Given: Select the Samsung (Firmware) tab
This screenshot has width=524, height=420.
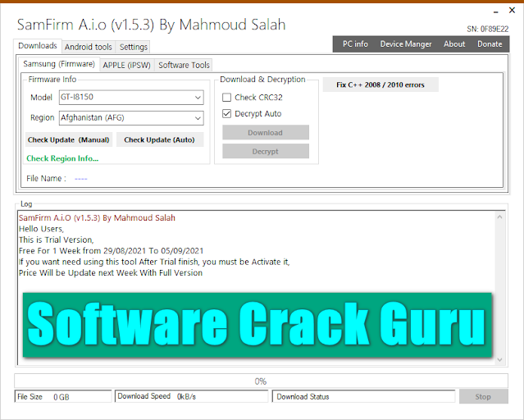Looking at the screenshot, I should click(x=59, y=64).
